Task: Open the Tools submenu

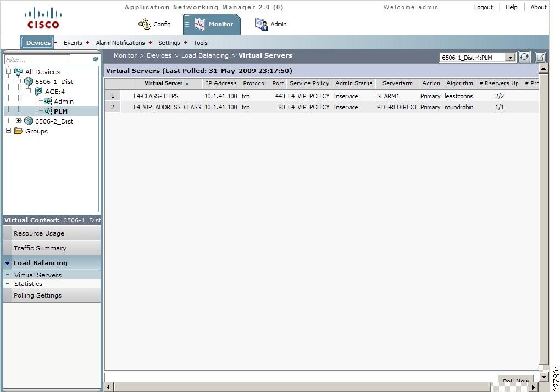Action: 201,43
